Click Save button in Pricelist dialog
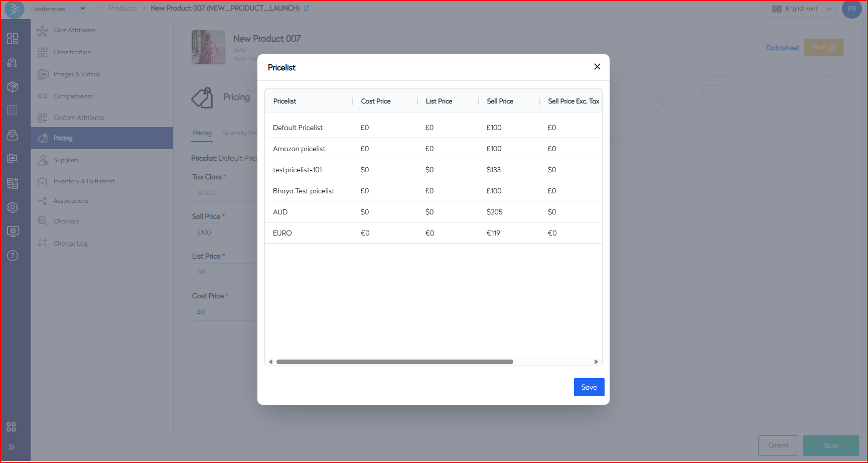 [x=589, y=387]
